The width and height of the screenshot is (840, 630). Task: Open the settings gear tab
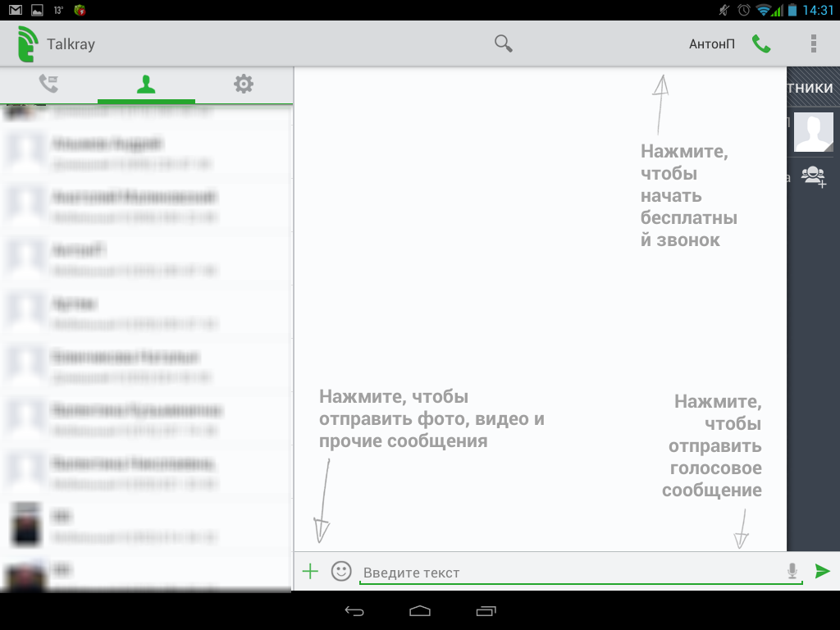(244, 84)
